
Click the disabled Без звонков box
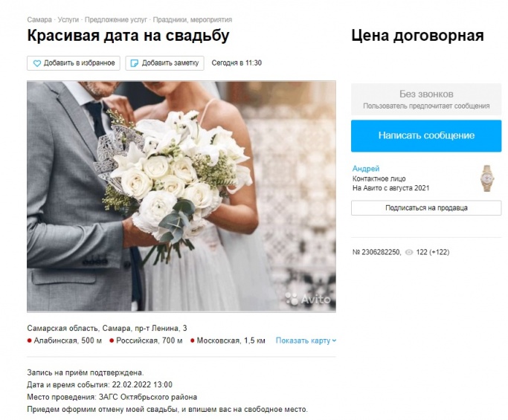tap(426, 100)
